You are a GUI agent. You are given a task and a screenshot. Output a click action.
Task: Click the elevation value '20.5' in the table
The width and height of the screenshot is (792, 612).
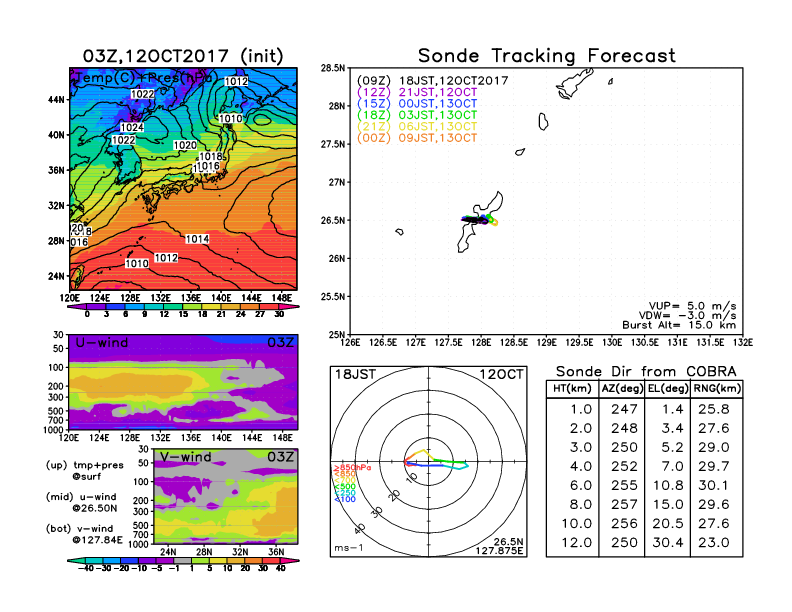click(668, 524)
